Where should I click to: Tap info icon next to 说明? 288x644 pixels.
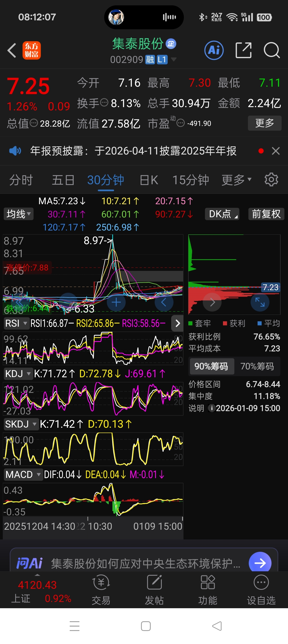(x=212, y=408)
